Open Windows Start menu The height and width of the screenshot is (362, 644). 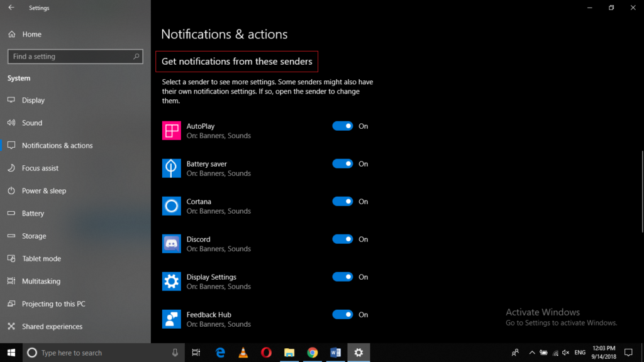point(11,353)
